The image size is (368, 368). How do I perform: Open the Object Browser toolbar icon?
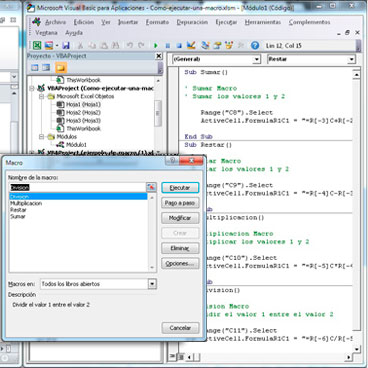click(229, 45)
